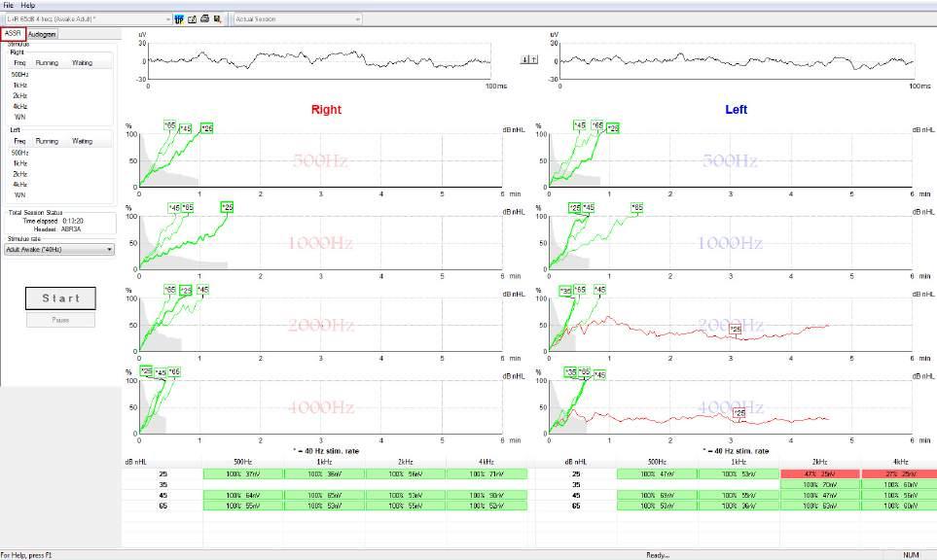Viewport: 937px width, 560px height.
Task: Select the *35 curve handle on Left 4000Hz
Action: tap(571, 372)
